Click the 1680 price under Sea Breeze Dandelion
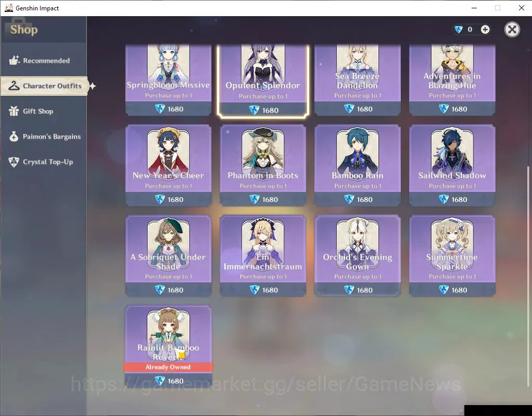The height and width of the screenshot is (416, 532). [x=358, y=109]
